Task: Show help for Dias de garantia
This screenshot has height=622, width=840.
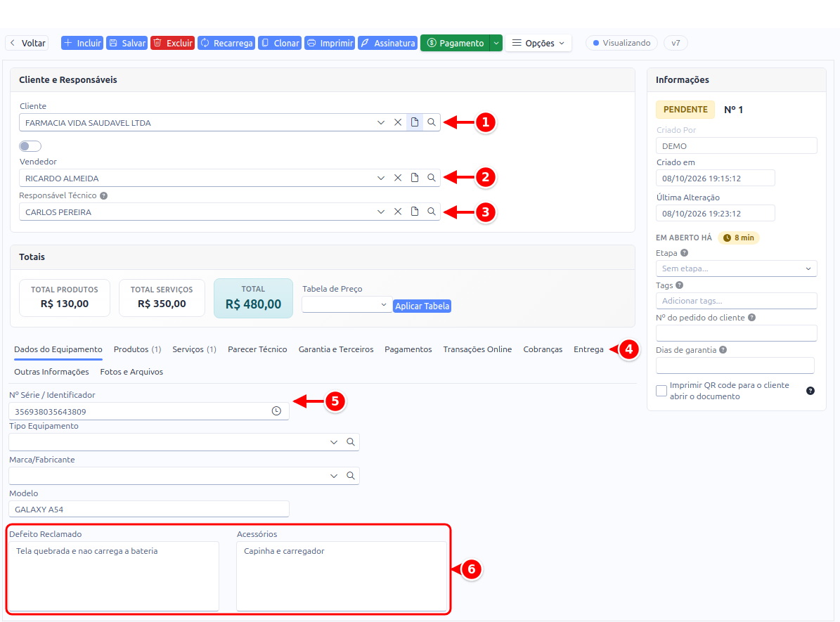Action: 723,350
